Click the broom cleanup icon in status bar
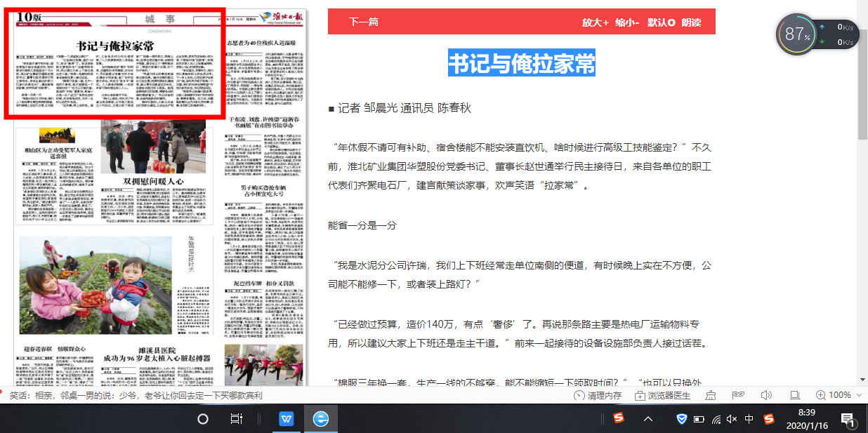The image size is (868, 433). coord(710,395)
